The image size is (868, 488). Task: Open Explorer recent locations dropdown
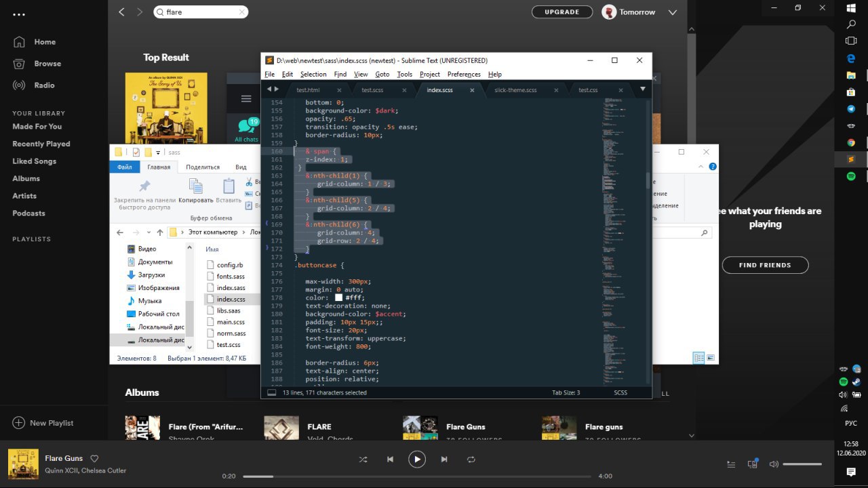(147, 232)
